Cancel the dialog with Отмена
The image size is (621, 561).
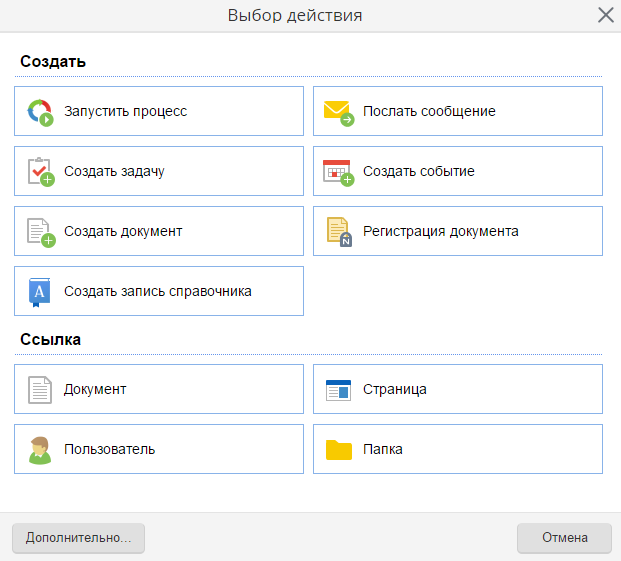[564, 538]
